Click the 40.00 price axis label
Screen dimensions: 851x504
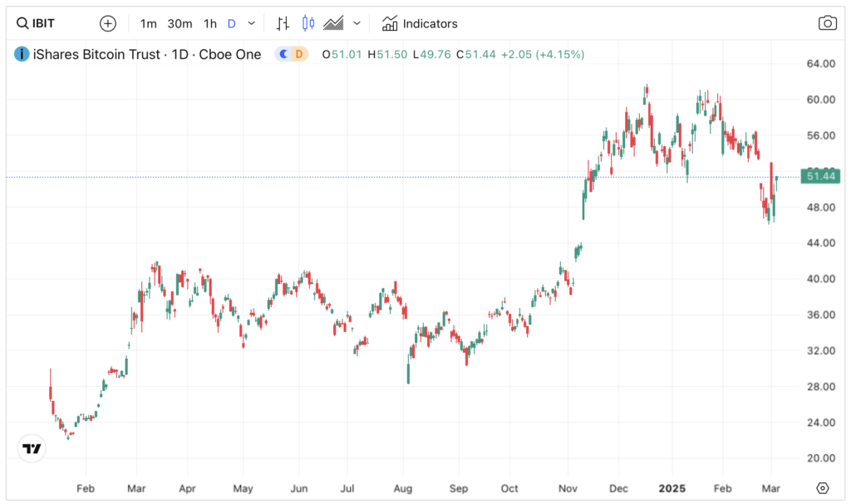pos(820,279)
